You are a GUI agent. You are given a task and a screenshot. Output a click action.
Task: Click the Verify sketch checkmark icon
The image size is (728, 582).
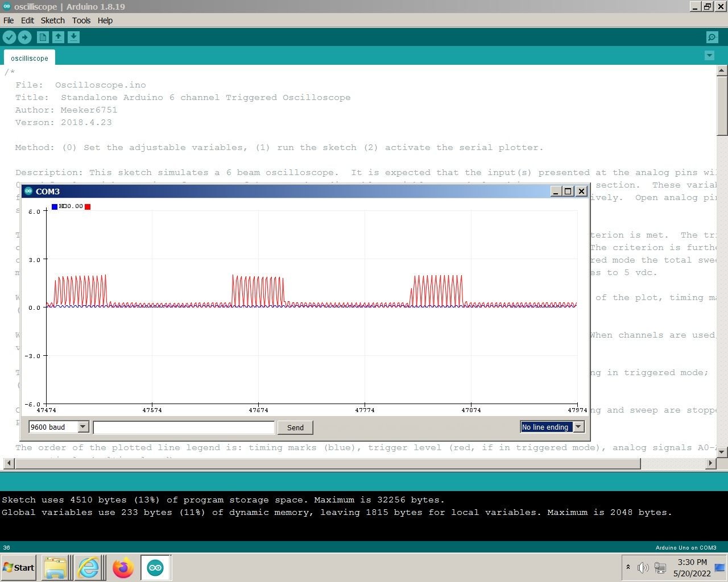(x=9, y=38)
